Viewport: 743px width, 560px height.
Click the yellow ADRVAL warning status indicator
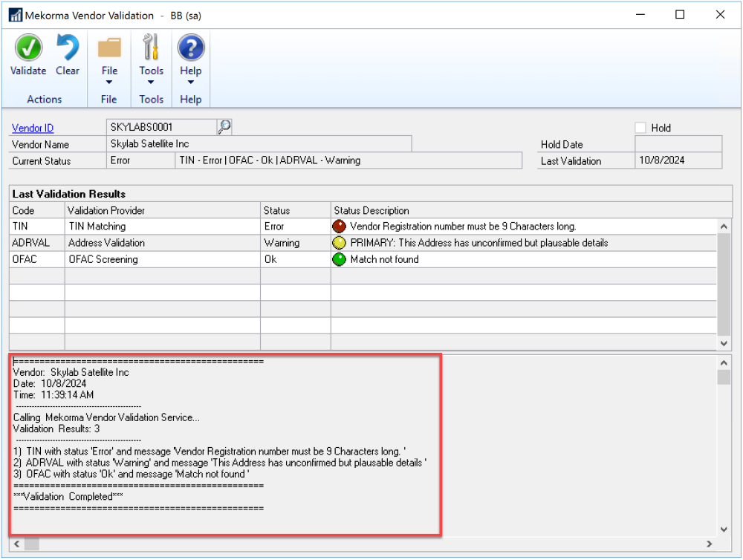click(340, 243)
